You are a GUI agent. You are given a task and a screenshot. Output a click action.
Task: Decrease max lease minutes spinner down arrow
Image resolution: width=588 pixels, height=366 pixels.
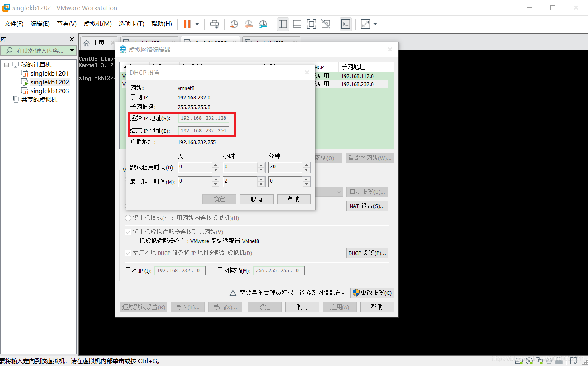click(306, 184)
